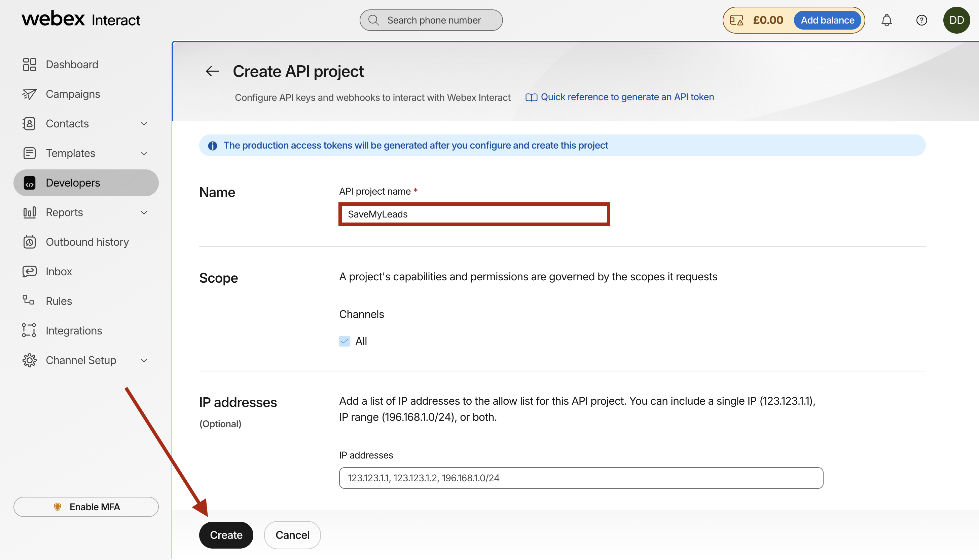Click the webex Interact logo
The height and width of the screenshot is (560, 979).
pos(81,19)
